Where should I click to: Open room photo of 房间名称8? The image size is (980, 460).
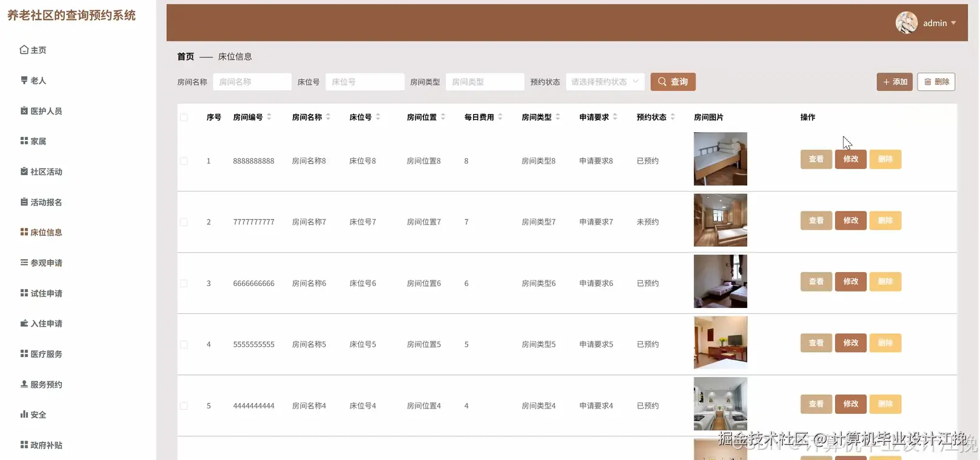click(x=720, y=159)
